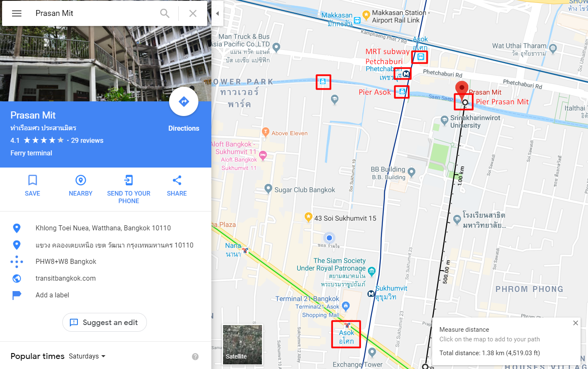Copy the plus code PHW8+W8 Bangkok
The height and width of the screenshot is (369, 588).
pyautogui.click(x=66, y=261)
